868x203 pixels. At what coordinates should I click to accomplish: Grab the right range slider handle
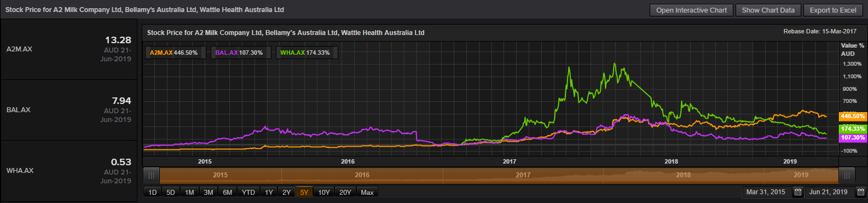point(847,176)
